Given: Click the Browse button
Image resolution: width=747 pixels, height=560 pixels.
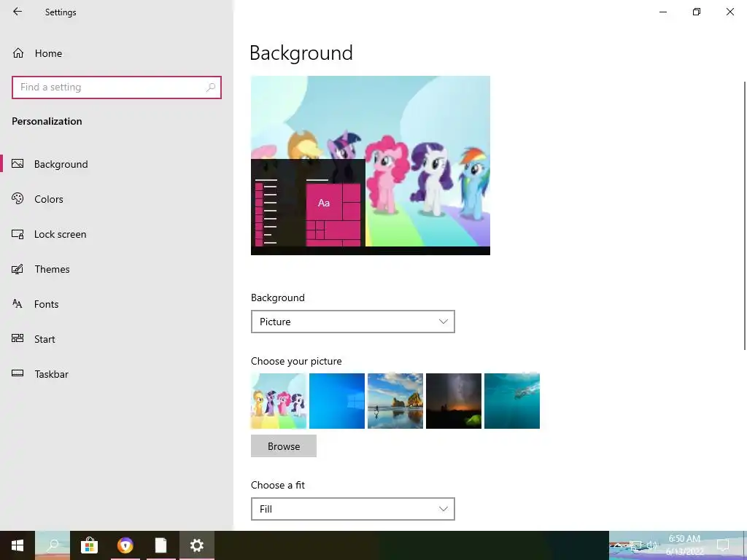Looking at the screenshot, I should point(284,446).
